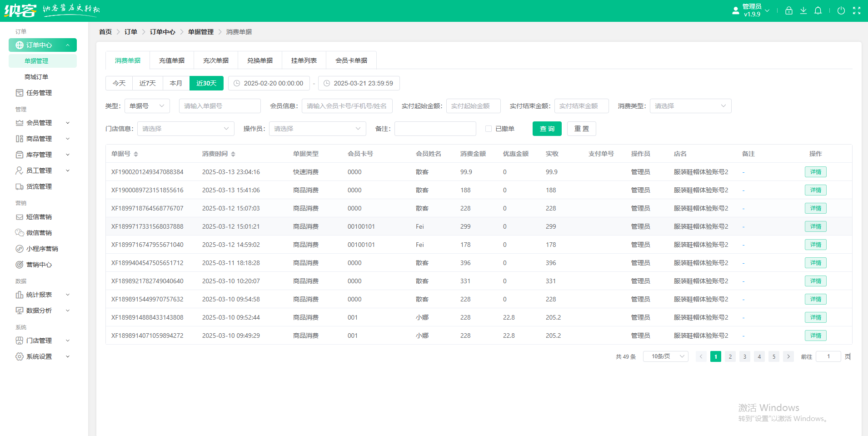The width and height of the screenshot is (868, 436).
Task: Tick the 已撤单 checkbox
Action: point(489,129)
